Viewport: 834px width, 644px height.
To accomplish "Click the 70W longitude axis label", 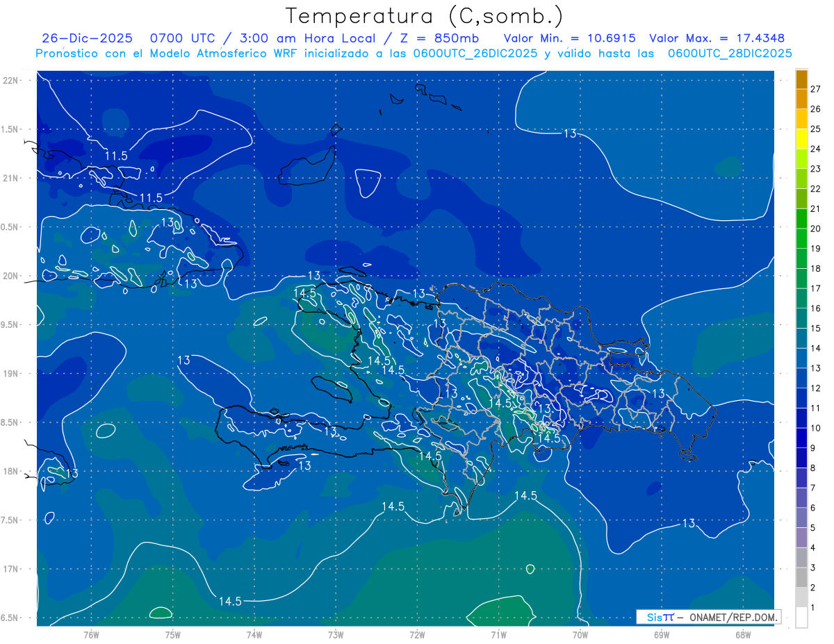I will point(580,634).
